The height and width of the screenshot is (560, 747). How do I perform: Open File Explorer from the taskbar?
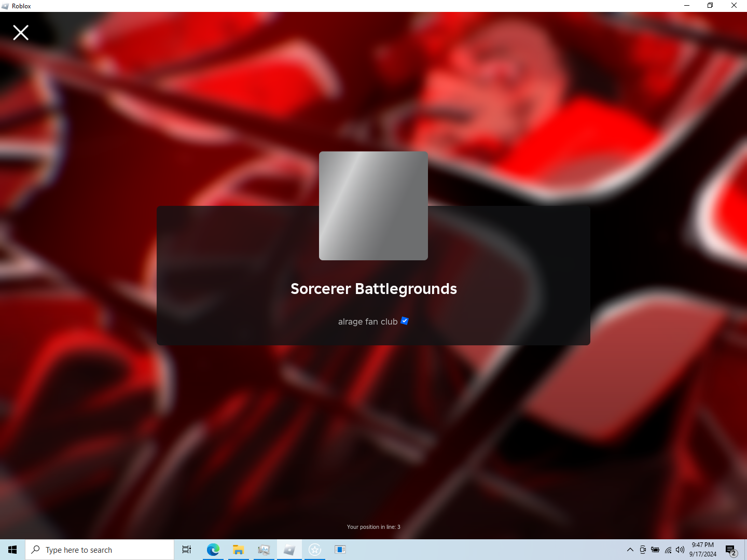click(x=238, y=550)
